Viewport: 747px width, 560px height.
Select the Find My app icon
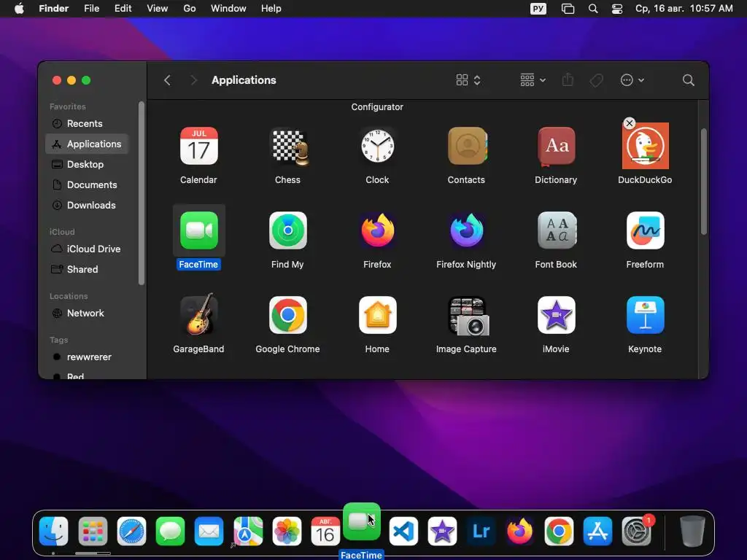287,230
